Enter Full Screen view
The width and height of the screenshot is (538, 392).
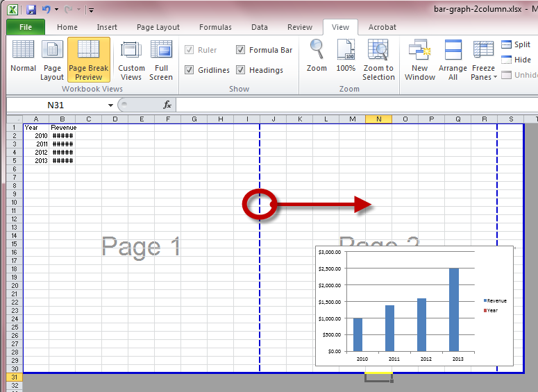pos(161,60)
